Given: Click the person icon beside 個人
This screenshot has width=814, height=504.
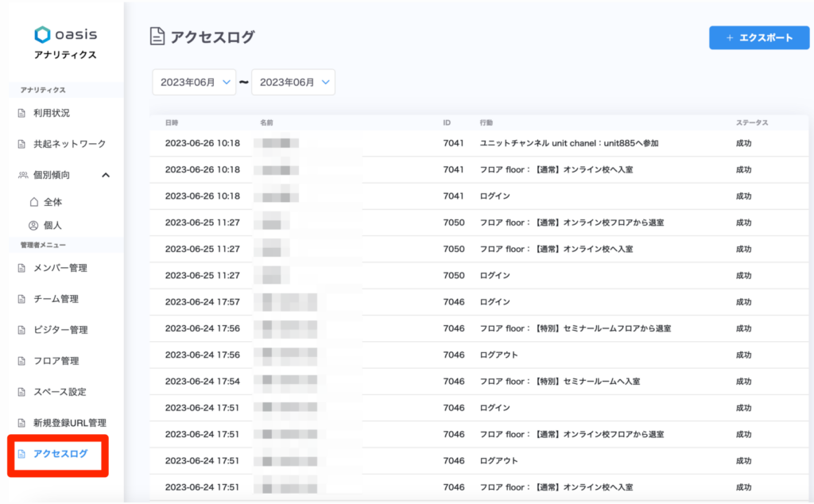Looking at the screenshot, I should pyautogui.click(x=33, y=226).
